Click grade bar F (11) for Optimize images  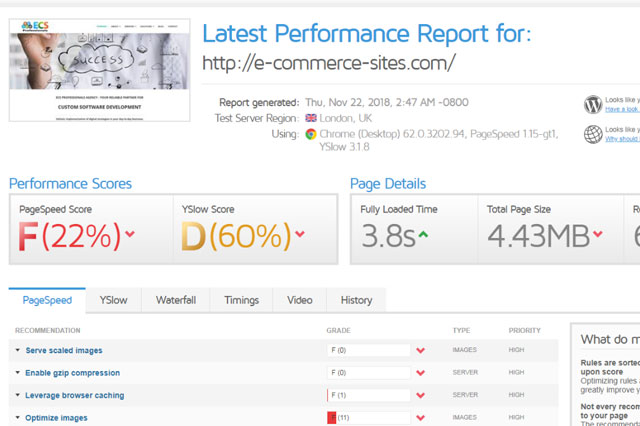pyautogui.click(x=369, y=417)
